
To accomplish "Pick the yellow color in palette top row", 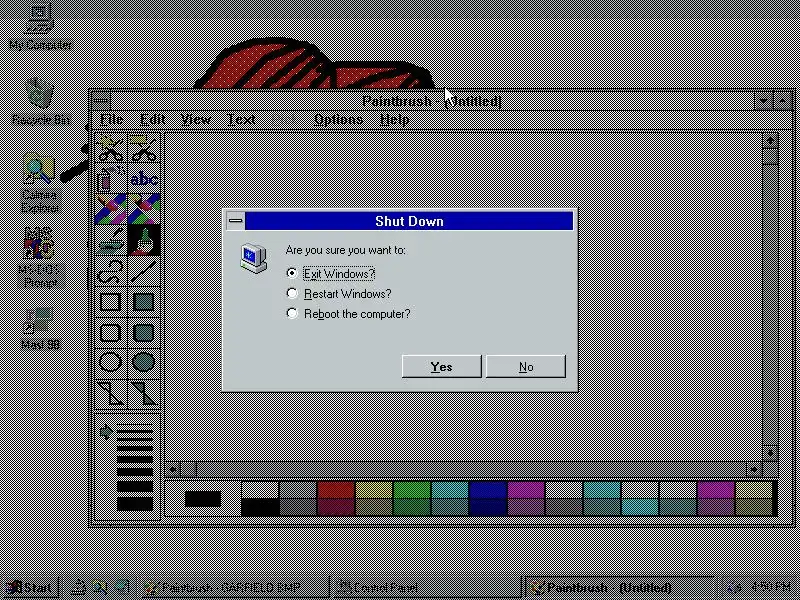I will click(374, 490).
